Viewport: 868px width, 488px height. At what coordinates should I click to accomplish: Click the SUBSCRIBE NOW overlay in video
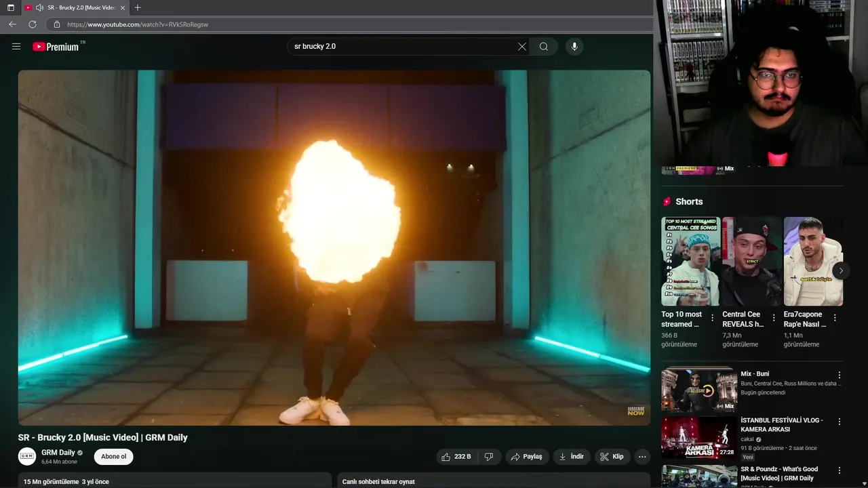[x=636, y=411]
